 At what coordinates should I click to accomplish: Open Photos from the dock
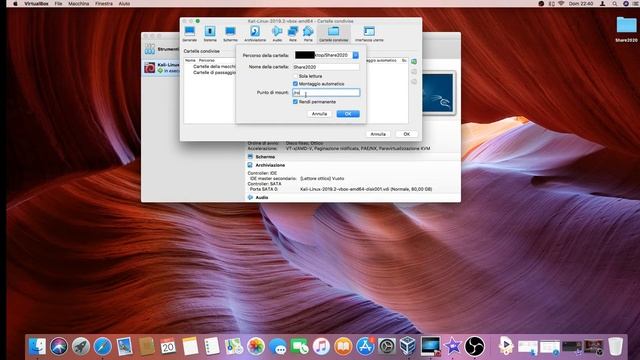(x=256, y=346)
